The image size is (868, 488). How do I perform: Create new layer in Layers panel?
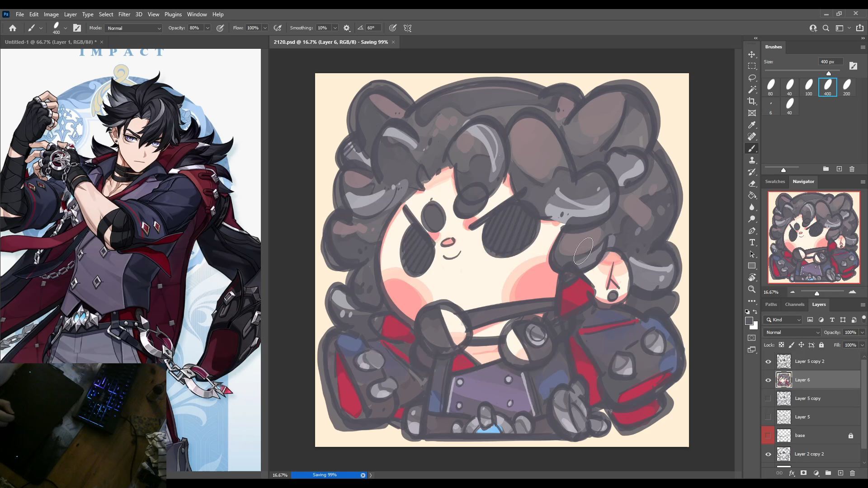(840, 473)
